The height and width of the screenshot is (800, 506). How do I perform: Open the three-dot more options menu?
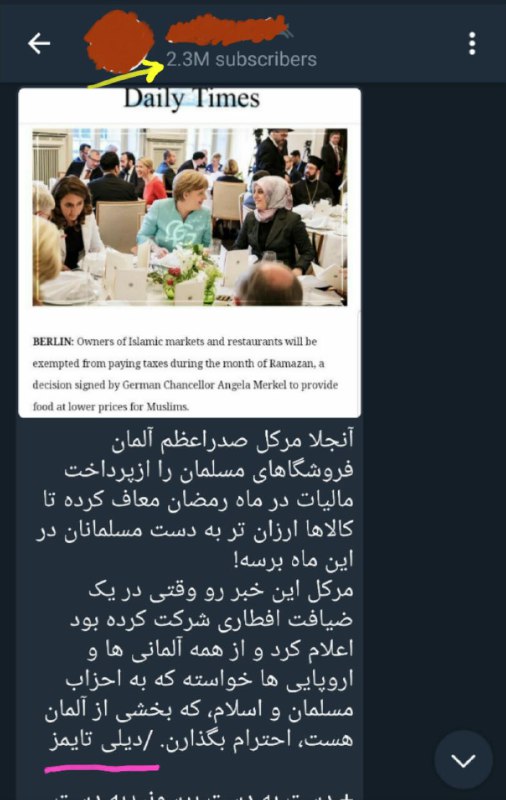tap(472, 43)
